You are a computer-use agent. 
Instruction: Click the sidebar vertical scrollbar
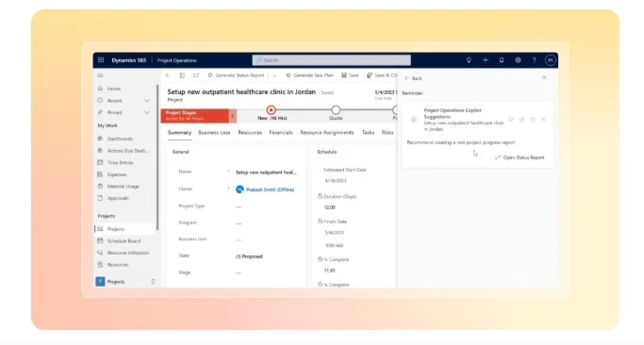point(157,156)
